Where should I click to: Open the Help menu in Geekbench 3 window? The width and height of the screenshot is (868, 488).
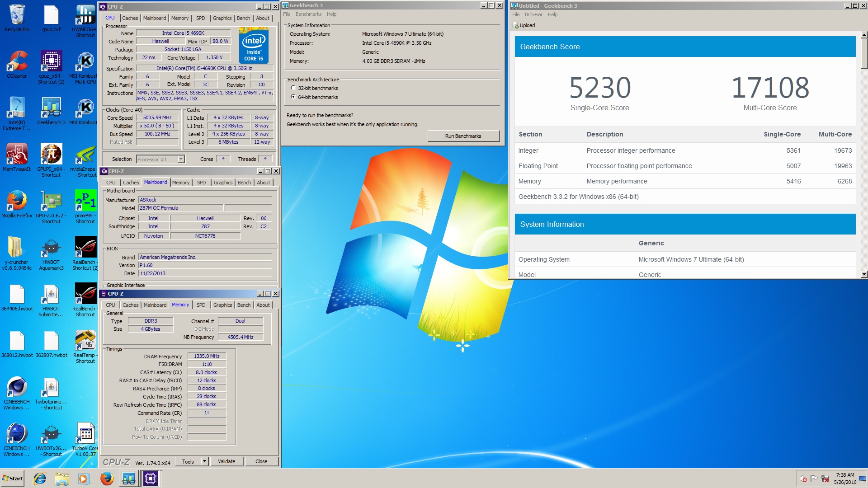331,14
